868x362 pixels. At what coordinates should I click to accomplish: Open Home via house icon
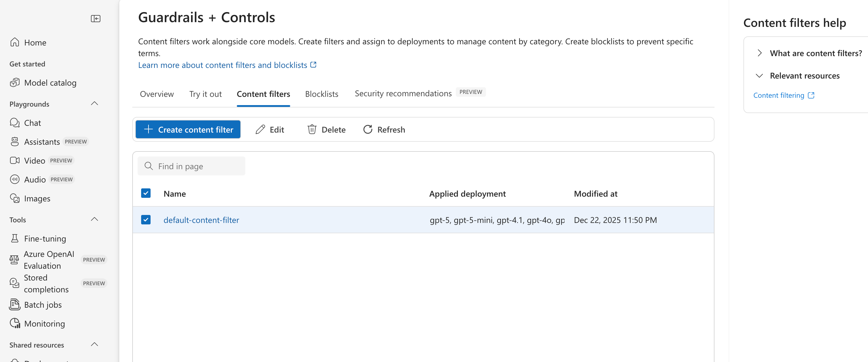tap(14, 43)
